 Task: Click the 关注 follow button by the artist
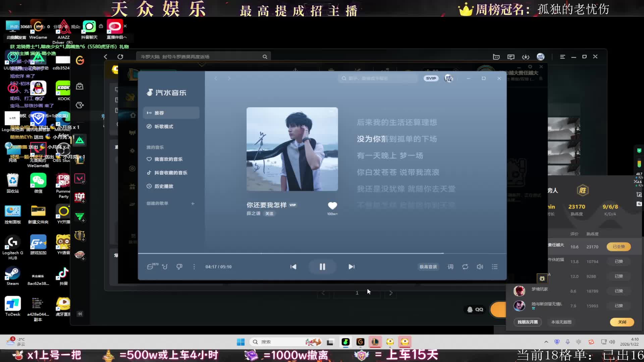269,214
